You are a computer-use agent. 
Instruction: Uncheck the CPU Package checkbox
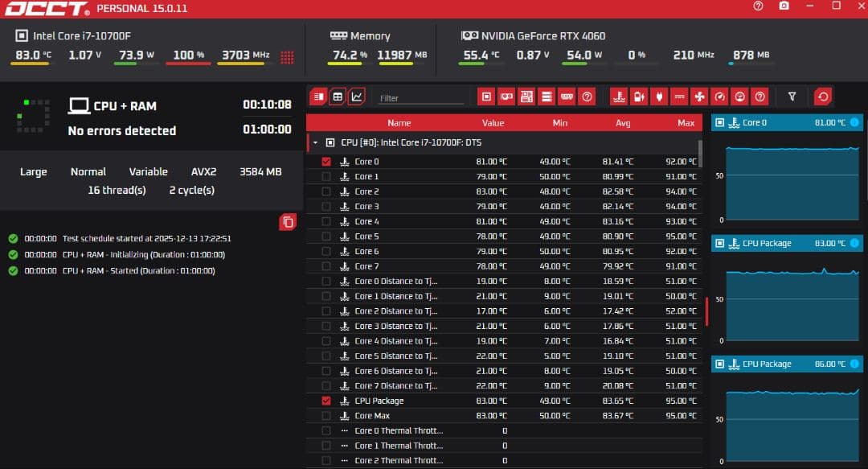pos(326,401)
